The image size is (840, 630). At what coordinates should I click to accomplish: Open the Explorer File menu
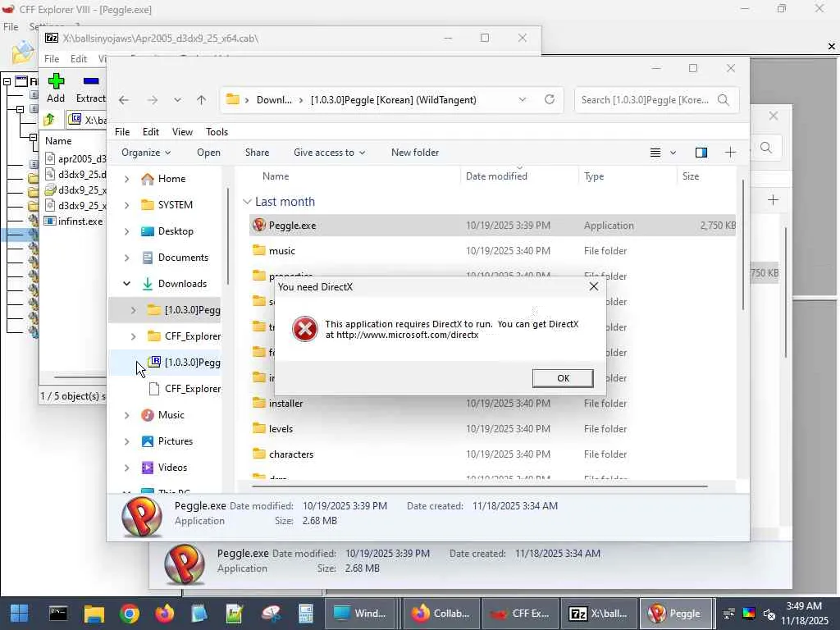coord(122,132)
